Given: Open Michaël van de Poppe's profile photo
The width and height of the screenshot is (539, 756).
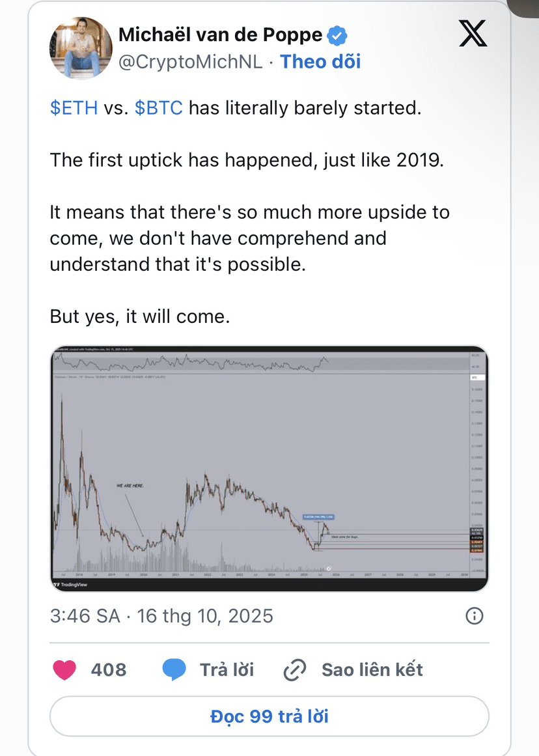Looking at the screenshot, I should click(81, 48).
